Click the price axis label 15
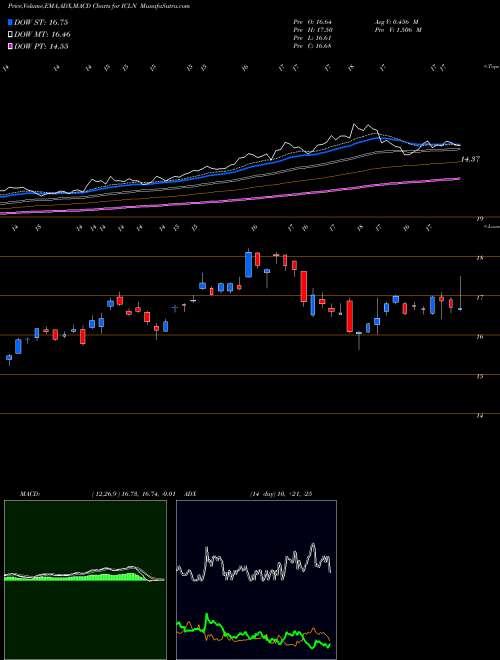Image resolution: width=500 pixels, height=660 pixels. pos(479,376)
